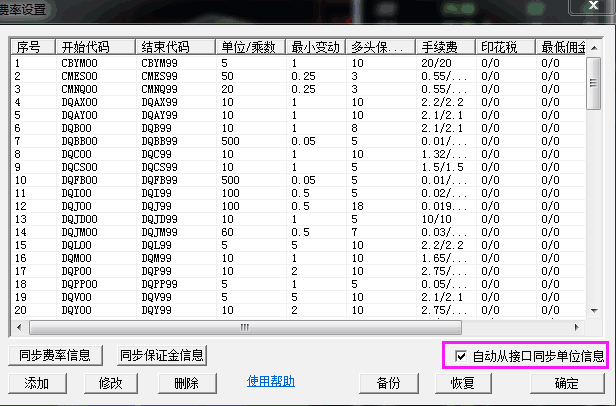Viewport: 616px width, 406px height.
Task: Click the 恢复 button
Action: pyautogui.click(x=463, y=383)
